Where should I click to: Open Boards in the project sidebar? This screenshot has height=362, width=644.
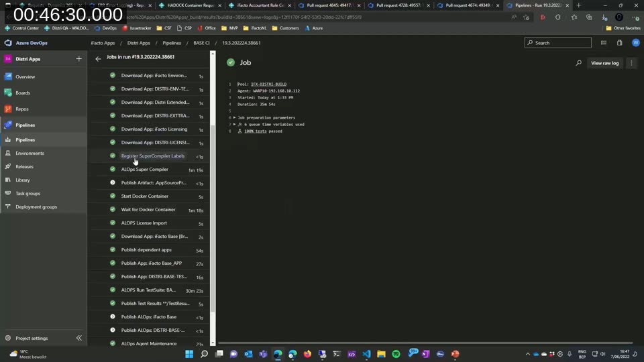click(x=23, y=93)
